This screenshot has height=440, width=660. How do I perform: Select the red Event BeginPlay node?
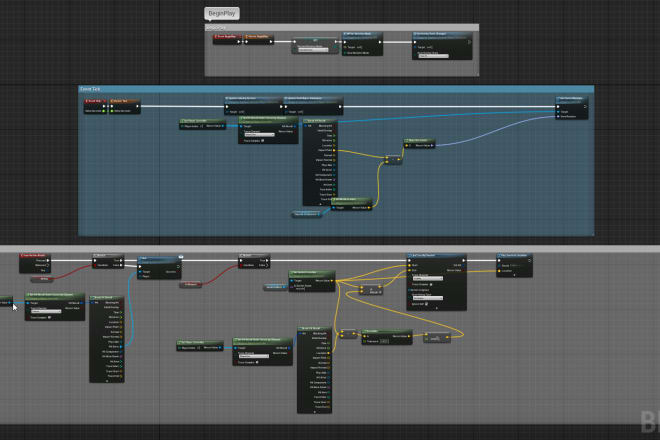point(227,39)
